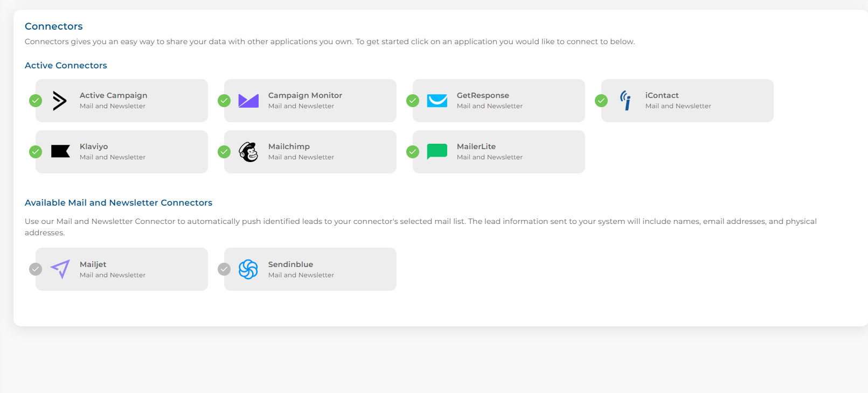Select the Mailjet connector name
The height and width of the screenshot is (393, 868).
tap(93, 264)
